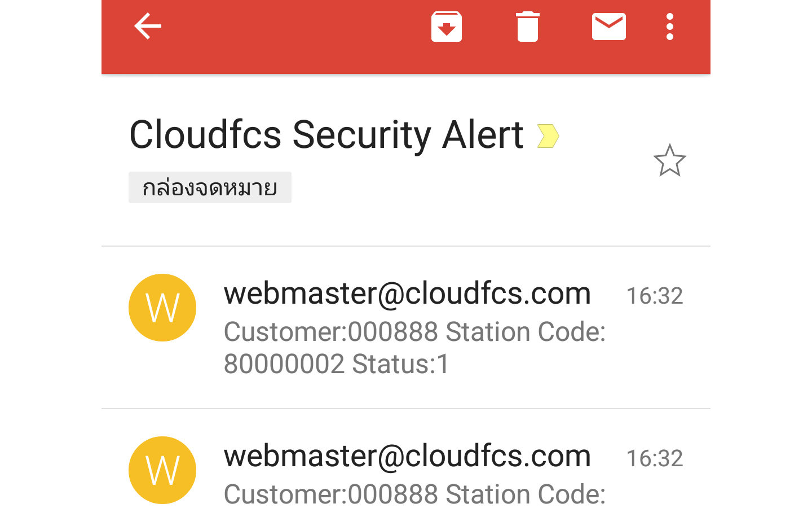Tap the กล่องจดหมาย inbox label

210,187
